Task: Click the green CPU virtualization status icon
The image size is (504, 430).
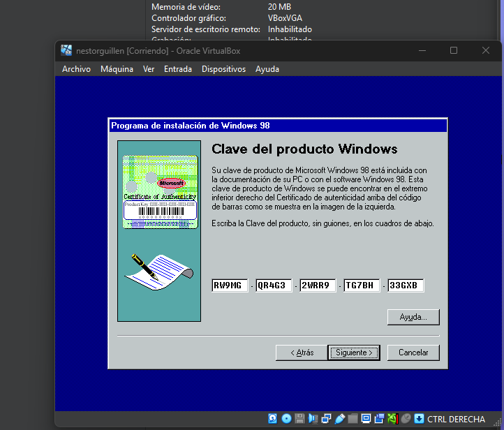Action: [392, 419]
